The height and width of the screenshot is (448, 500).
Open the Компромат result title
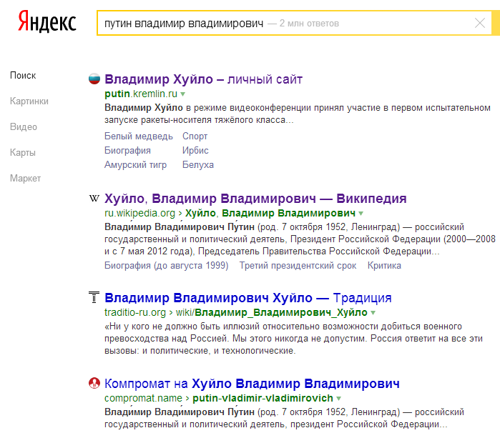click(x=252, y=384)
